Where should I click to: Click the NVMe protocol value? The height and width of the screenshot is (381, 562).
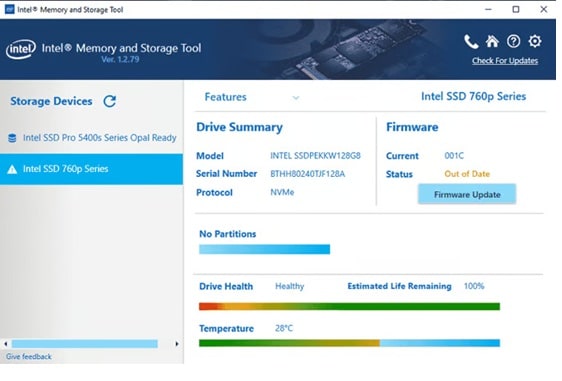click(282, 192)
